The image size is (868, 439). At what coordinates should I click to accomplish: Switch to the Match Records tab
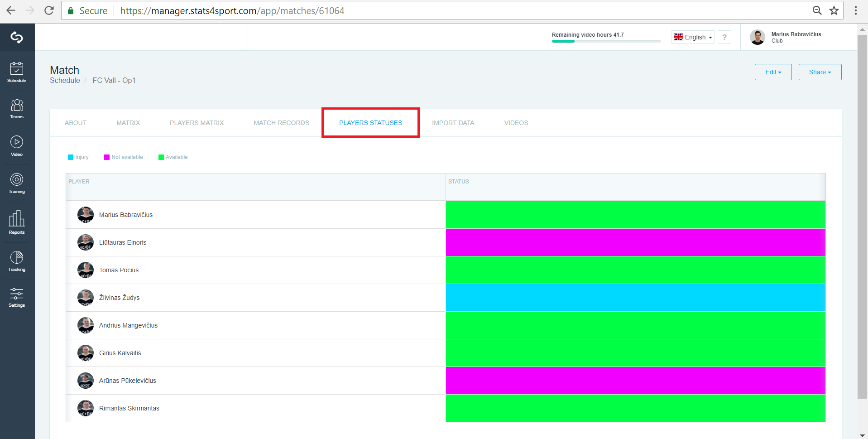click(x=282, y=123)
